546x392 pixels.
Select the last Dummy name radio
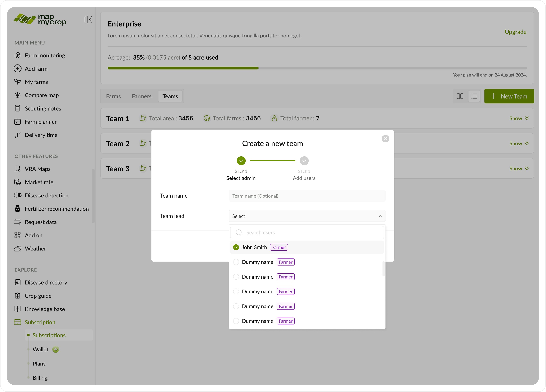point(236,321)
